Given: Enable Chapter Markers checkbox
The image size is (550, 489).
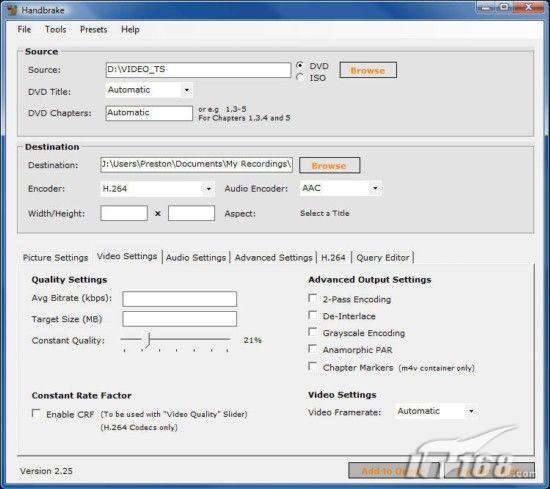Looking at the screenshot, I should 312,367.
